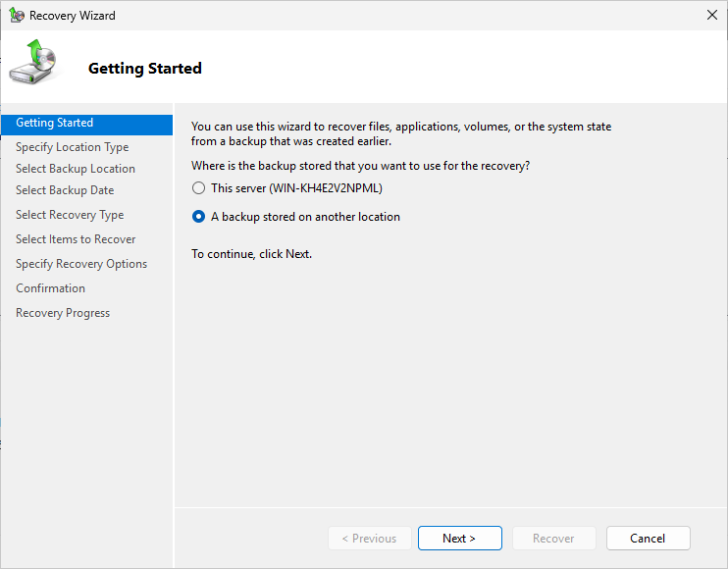Open the Select Recovery Type step
Viewport: 728px width, 569px height.
pyautogui.click(x=70, y=215)
